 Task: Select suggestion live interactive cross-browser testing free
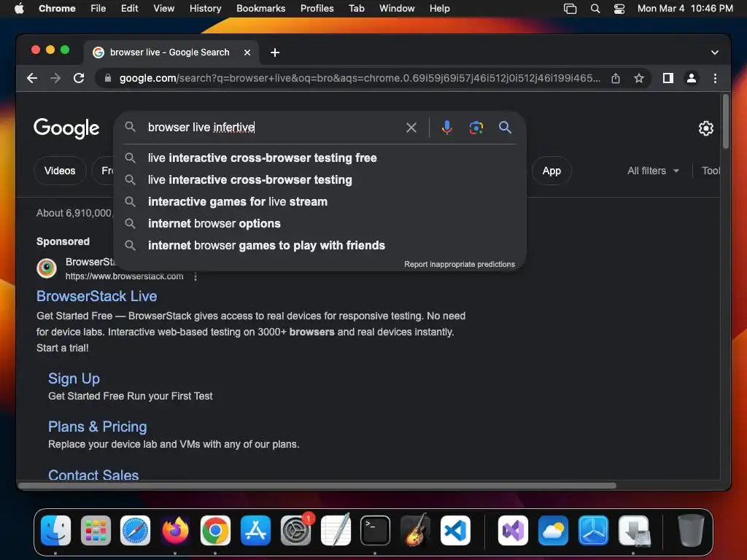(x=320, y=158)
